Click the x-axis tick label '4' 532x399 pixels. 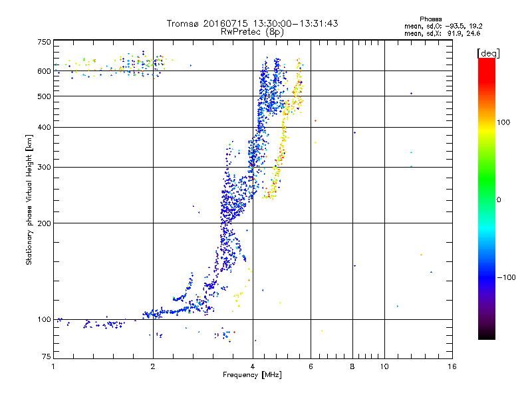(x=253, y=367)
